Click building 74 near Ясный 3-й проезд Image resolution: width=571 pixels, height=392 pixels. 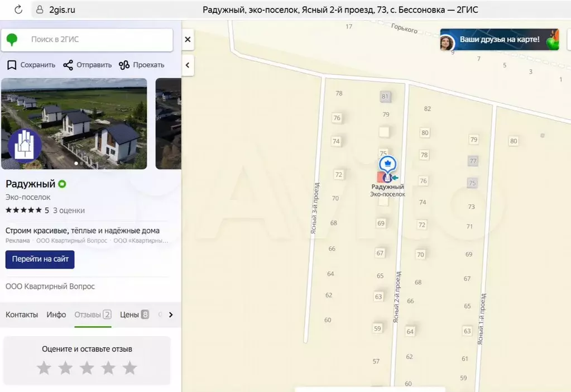pos(336,141)
